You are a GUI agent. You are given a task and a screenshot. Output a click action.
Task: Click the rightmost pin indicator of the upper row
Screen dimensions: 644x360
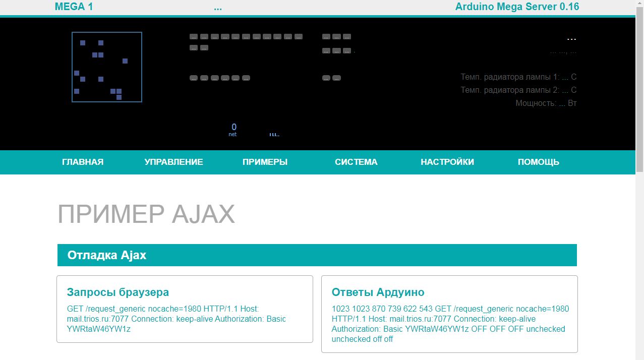298,36
